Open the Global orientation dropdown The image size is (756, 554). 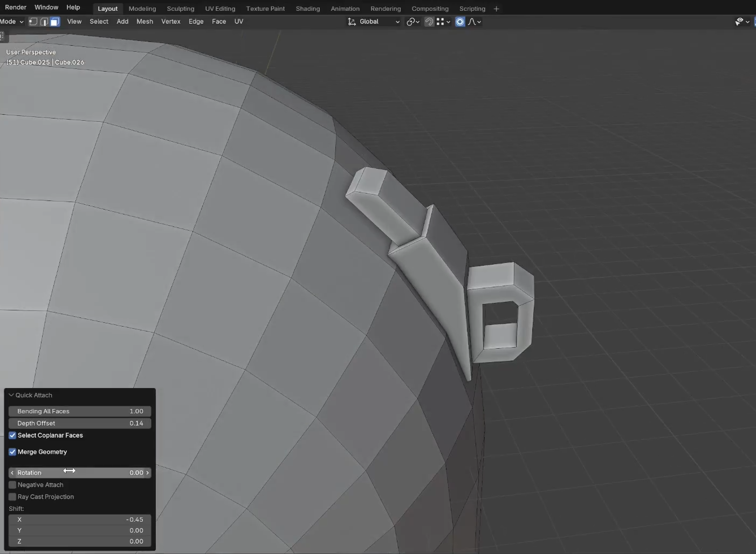point(374,22)
